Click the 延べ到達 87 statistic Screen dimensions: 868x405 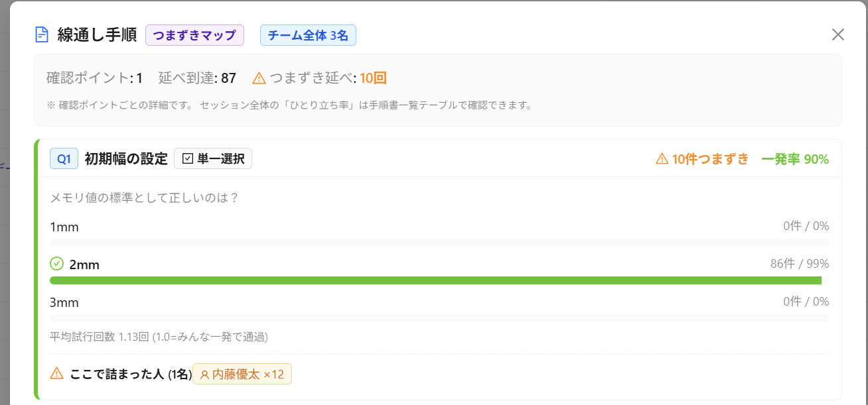coord(197,78)
